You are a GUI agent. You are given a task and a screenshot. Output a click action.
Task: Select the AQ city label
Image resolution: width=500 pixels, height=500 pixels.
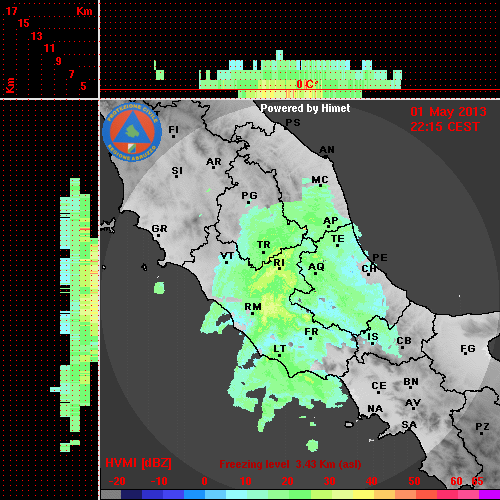coord(316,267)
